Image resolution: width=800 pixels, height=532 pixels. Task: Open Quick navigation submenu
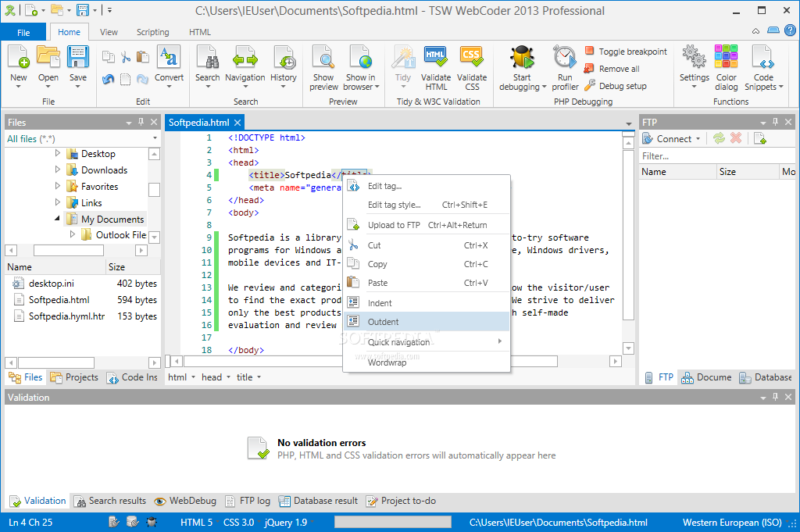(x=427, y=341)
